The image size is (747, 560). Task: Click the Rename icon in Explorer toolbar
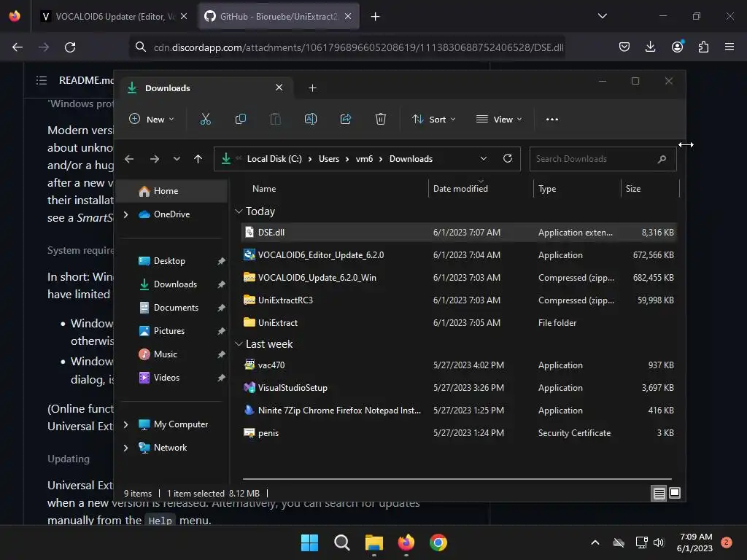(x=311, y=119)
